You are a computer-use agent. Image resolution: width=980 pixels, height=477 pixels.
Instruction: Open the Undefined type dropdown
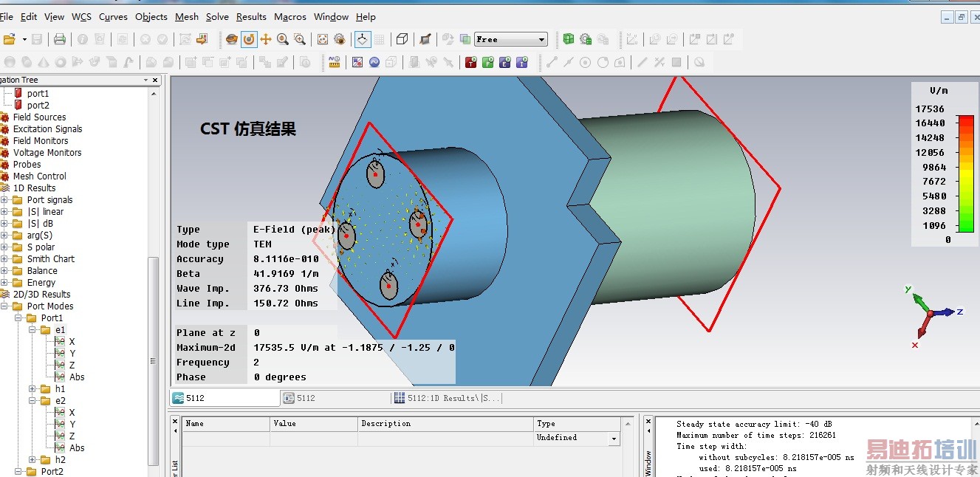click(614, 438)
